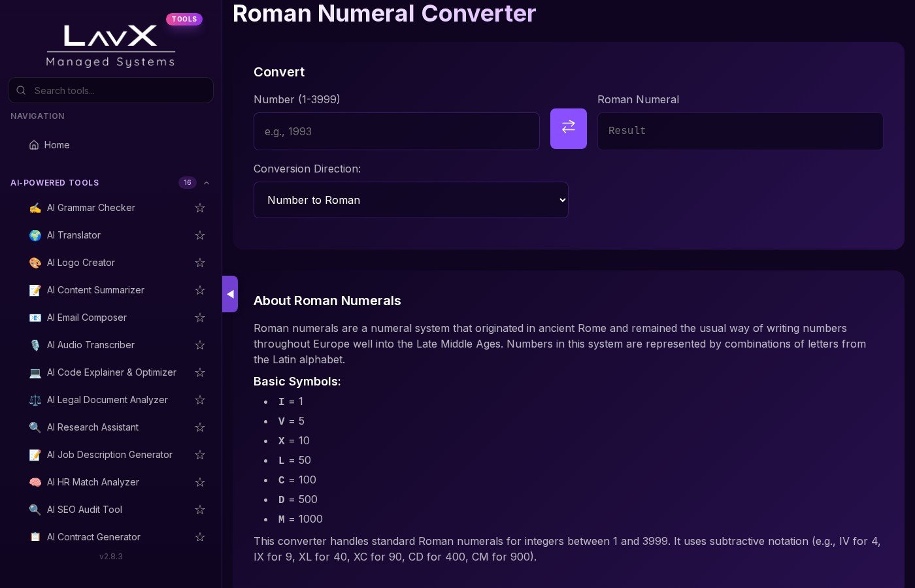Focus the Search tools box
Image resolution: width=915 pixels, height=588 pixels.
click(118, 91)
